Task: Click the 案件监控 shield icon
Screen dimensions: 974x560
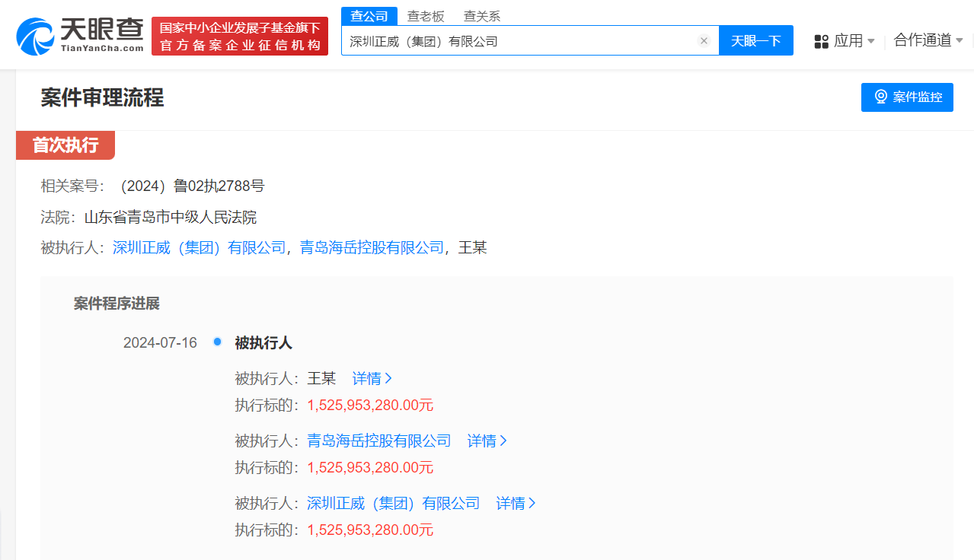Action: [x=880, y=97]
